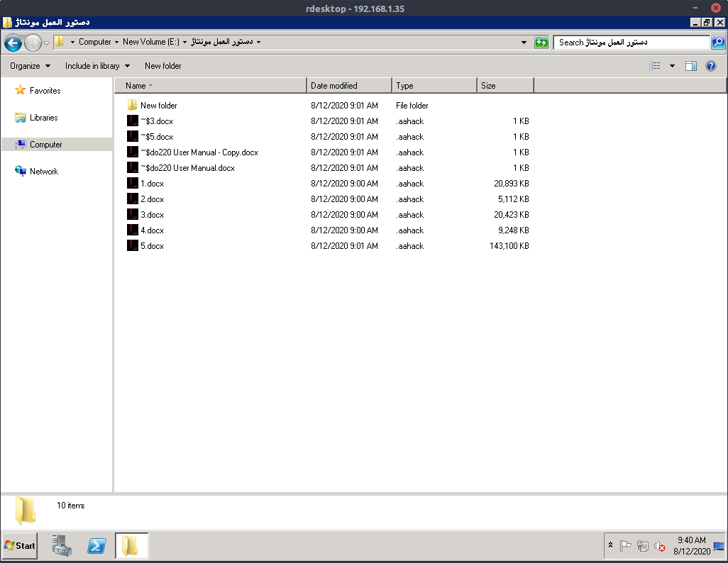Show hidden tray icons arrow

click(x=610, y=545)
